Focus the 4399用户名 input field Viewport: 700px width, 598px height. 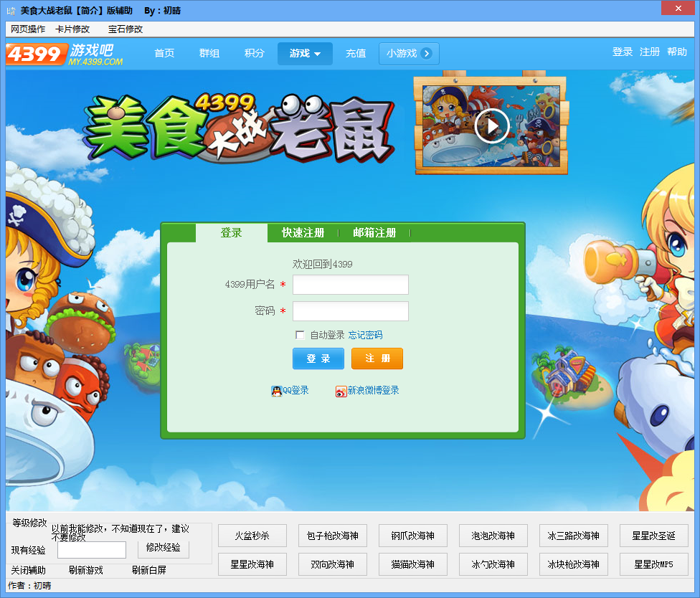point(351,285)
